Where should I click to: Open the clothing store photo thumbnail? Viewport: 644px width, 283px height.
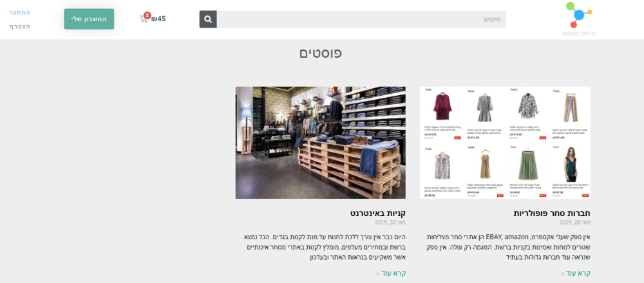(320, 142)
